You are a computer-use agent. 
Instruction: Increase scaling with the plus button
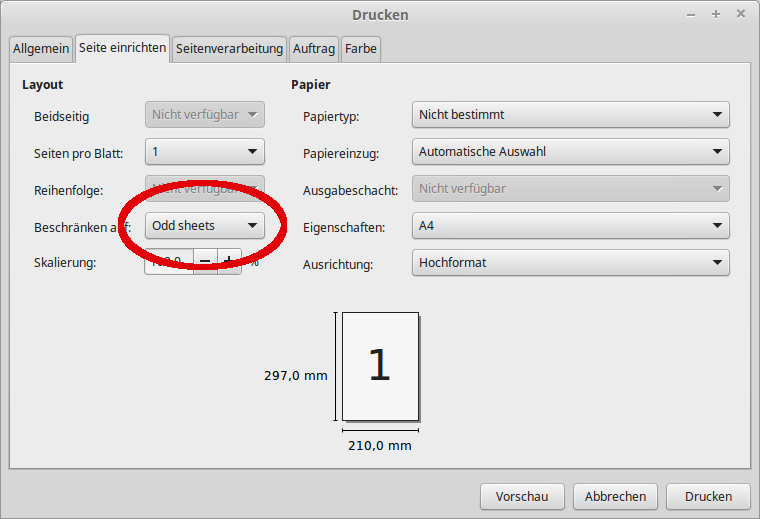pyautogui.click(x=229, y=262)
